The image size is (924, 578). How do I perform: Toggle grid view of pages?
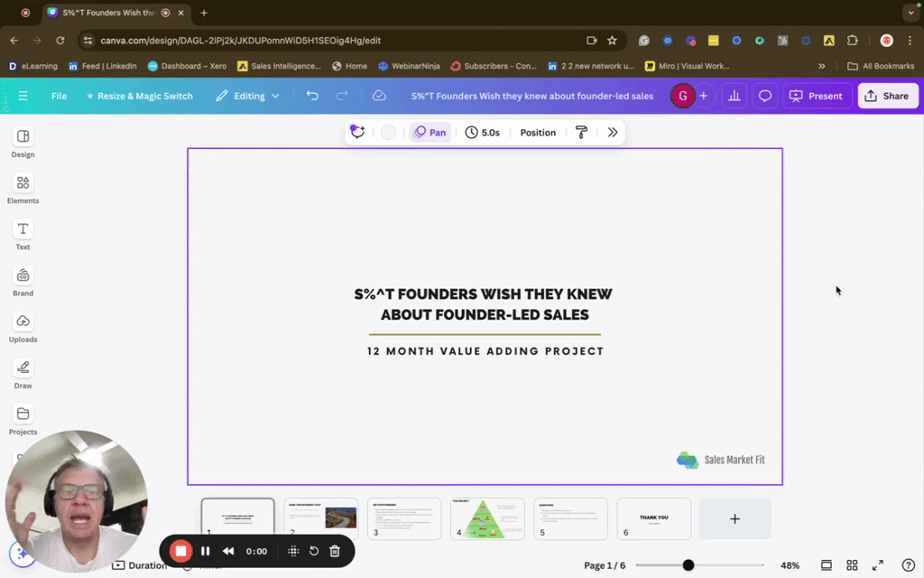852,565
